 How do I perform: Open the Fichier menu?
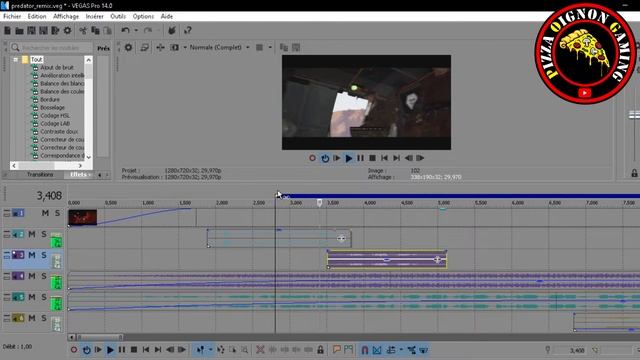[x=12, y=16]
